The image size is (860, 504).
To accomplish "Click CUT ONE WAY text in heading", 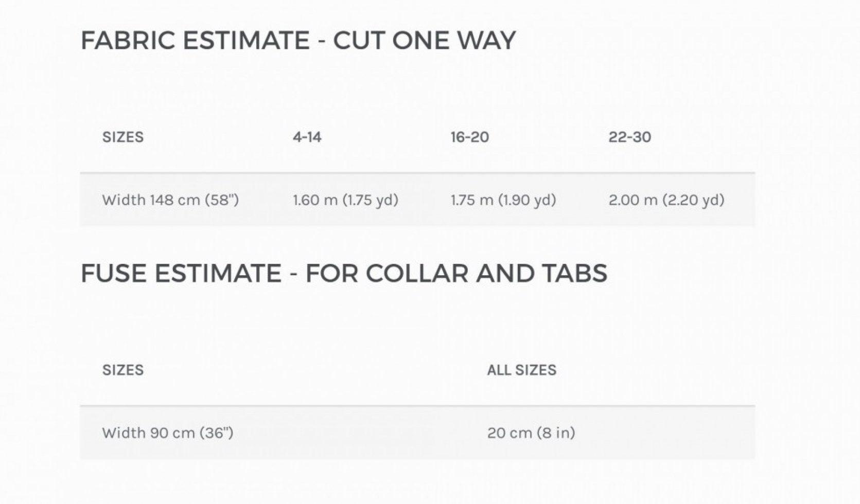I will point(425,40).
